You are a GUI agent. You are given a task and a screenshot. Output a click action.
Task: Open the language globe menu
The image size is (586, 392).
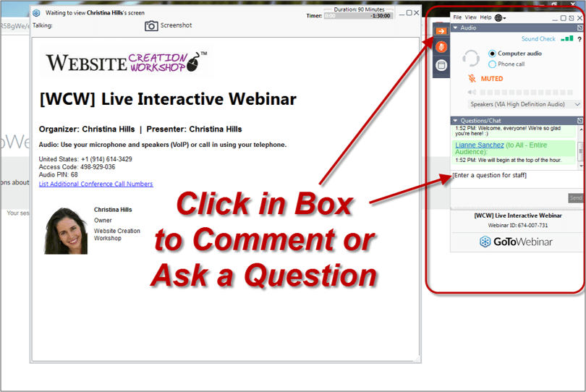500,17
